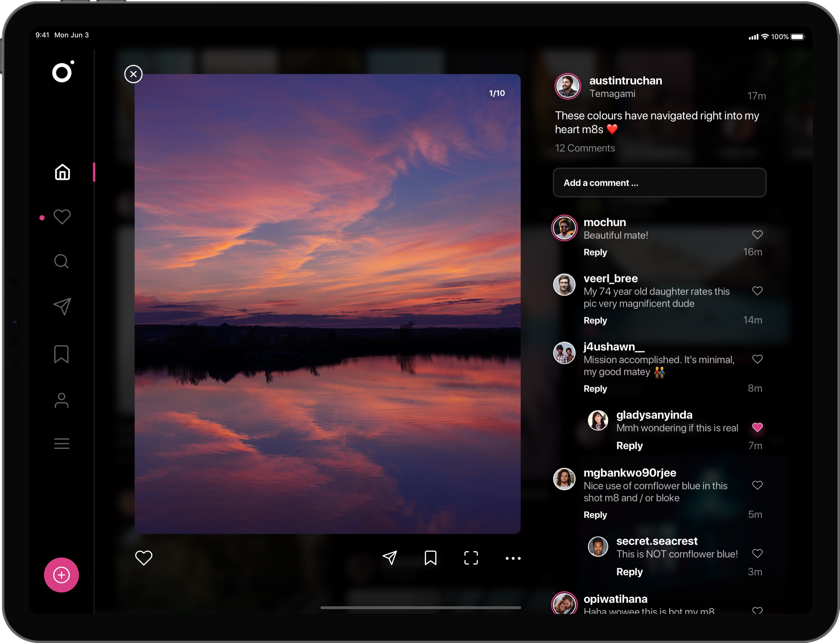840x643 pixels.
Task: Open the Profile page in sidebar
Action: (61, 401)
